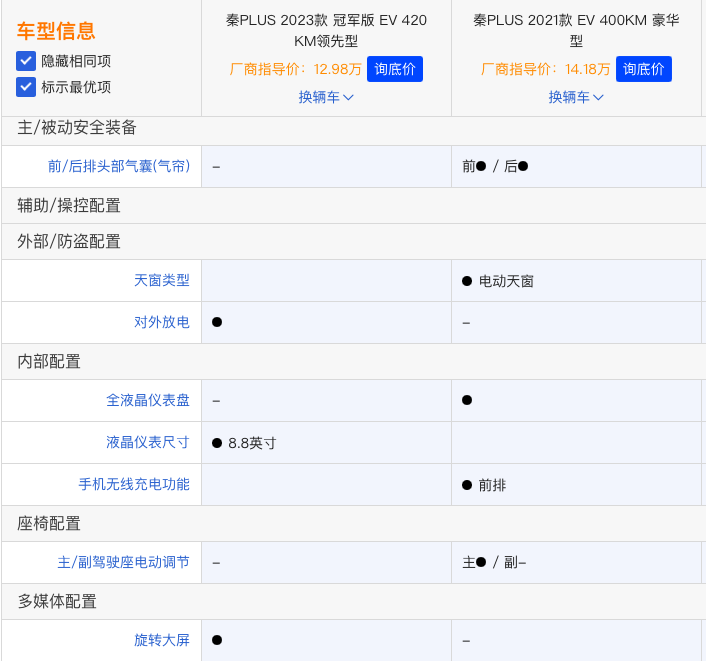
Task: Click the 厂商指导价: 14.18万 price text
Action: point(545,69)
